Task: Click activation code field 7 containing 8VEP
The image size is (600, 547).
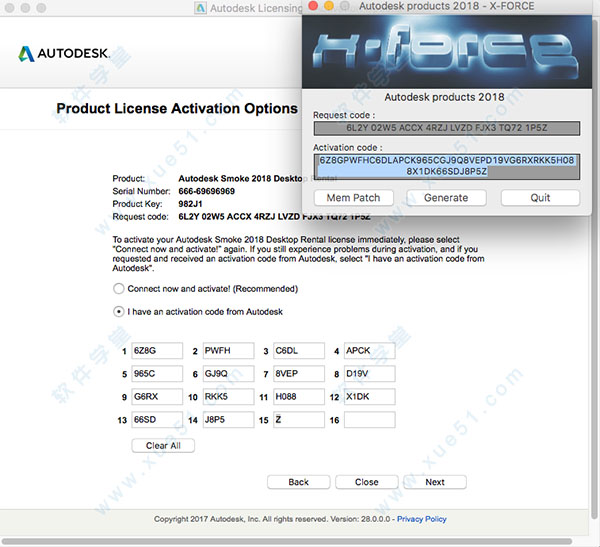Action: pos(299,374)
